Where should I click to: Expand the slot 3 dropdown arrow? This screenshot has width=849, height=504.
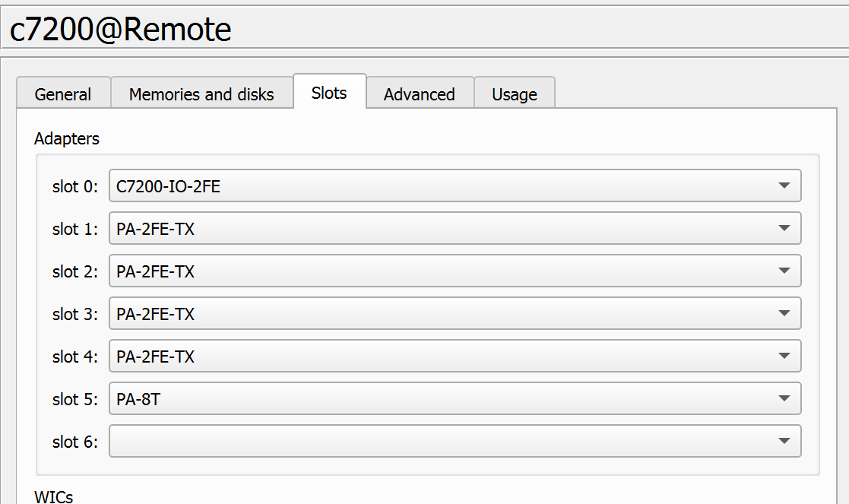[x=784, y=313]
